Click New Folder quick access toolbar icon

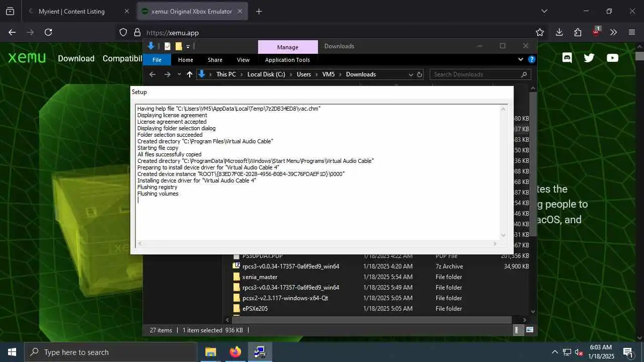point(179,46)
